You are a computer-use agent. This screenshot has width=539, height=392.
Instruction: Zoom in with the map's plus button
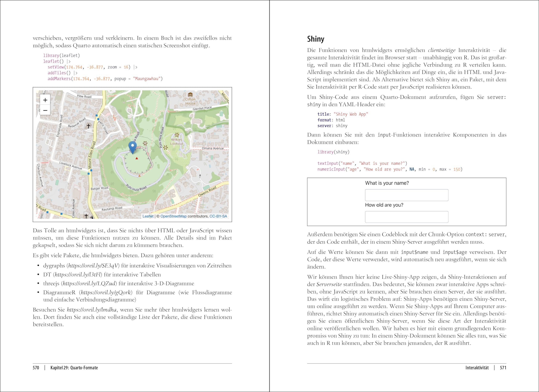click(x=45, y=100)
